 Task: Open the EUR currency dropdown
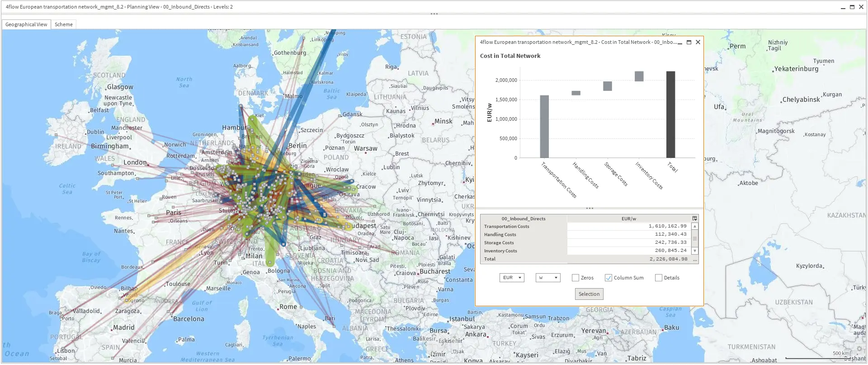pos(512,278)
